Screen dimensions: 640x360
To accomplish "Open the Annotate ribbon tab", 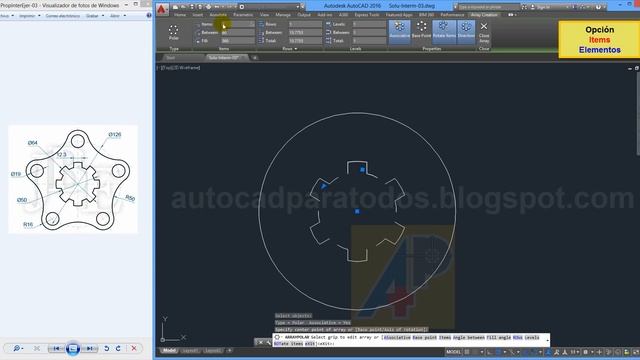I will [218, 15].
